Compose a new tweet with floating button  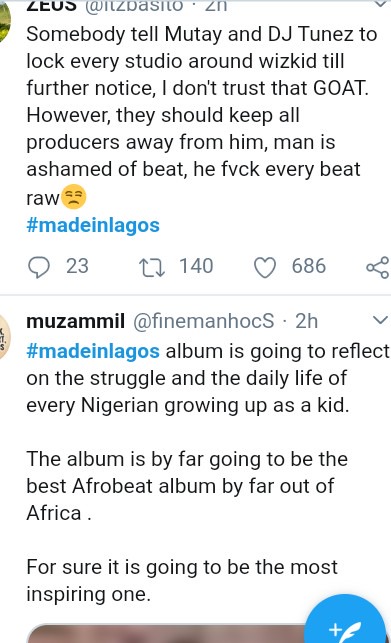pos(346,623)
